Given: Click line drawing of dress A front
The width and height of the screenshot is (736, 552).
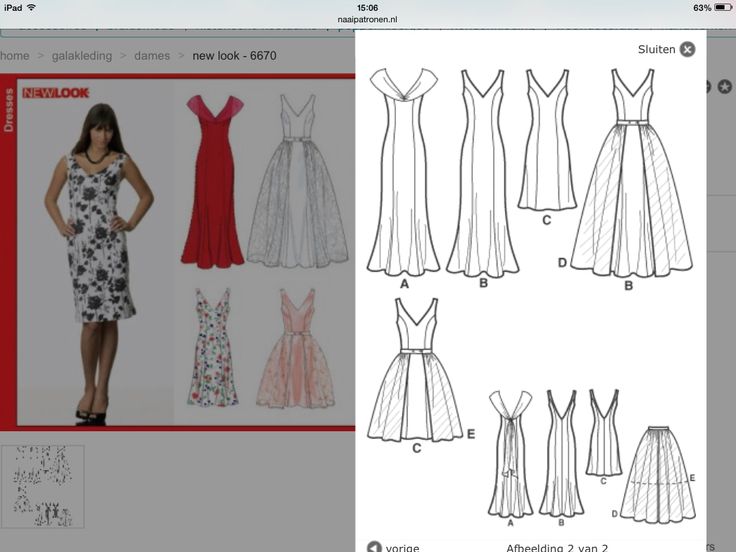Looking at the screenshot, I should point(403,172).
